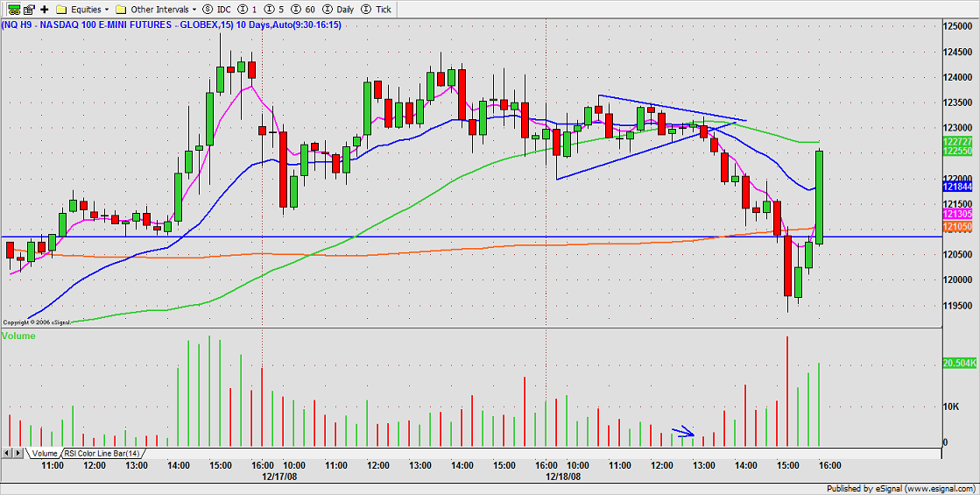Click the Published by eSignal footer text

coord(902,488)
